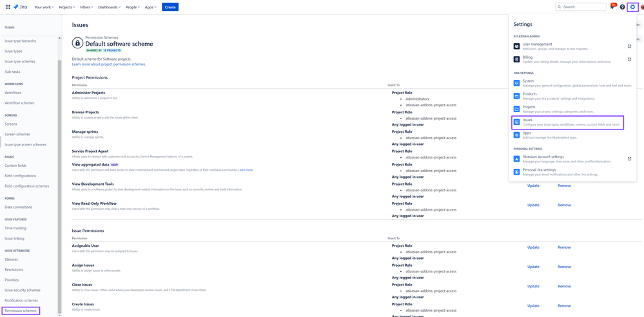Image resolution: width=644 pixels, height=317 pixels.
Task: Open Atlassian account settings external link icon
Action: 630,158
